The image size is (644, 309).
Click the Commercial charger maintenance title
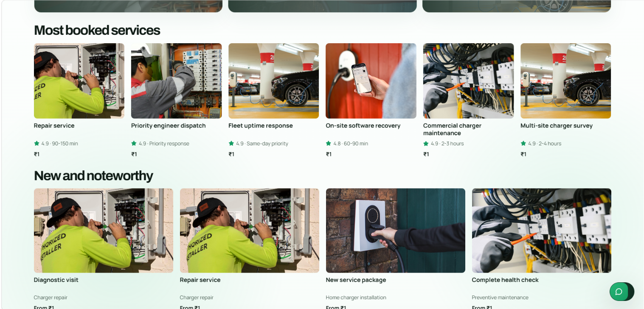click(452, 129)
